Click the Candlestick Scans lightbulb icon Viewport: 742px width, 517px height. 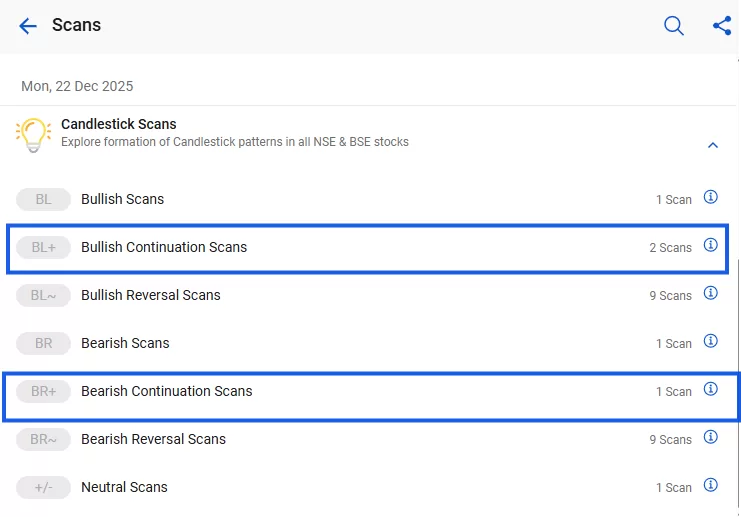coord(33,134)
